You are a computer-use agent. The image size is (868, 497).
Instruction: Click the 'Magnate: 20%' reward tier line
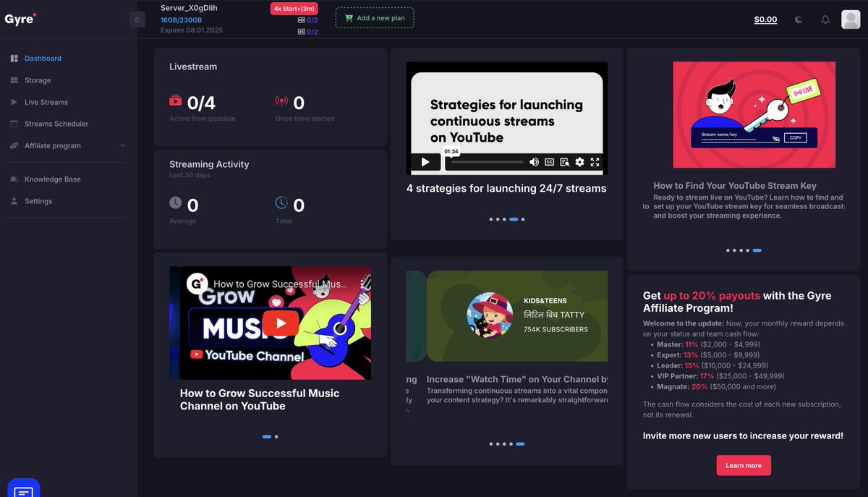(x=718, y=387)
